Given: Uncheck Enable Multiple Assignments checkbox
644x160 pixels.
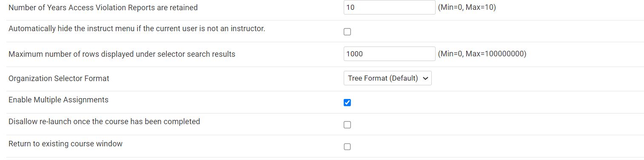Looking at the screenshot, I should point(347,102).
